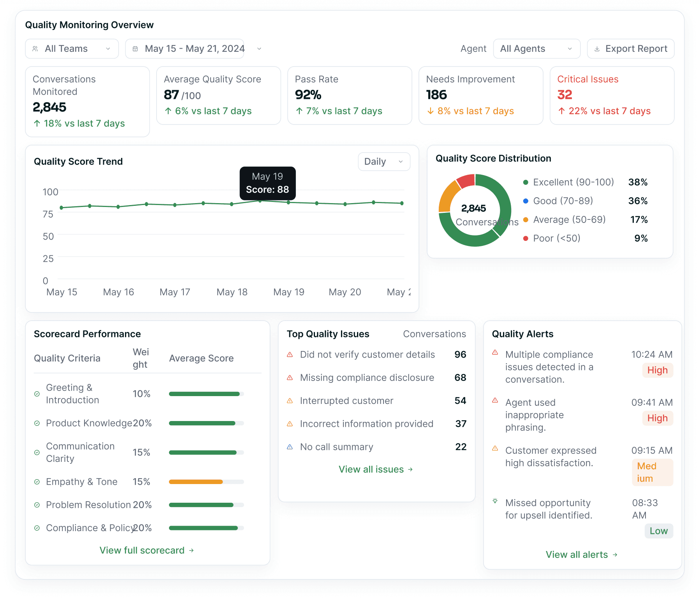Click the Missed opportunity for upsell alert text

pyautogui.click(x=549, y=509)
